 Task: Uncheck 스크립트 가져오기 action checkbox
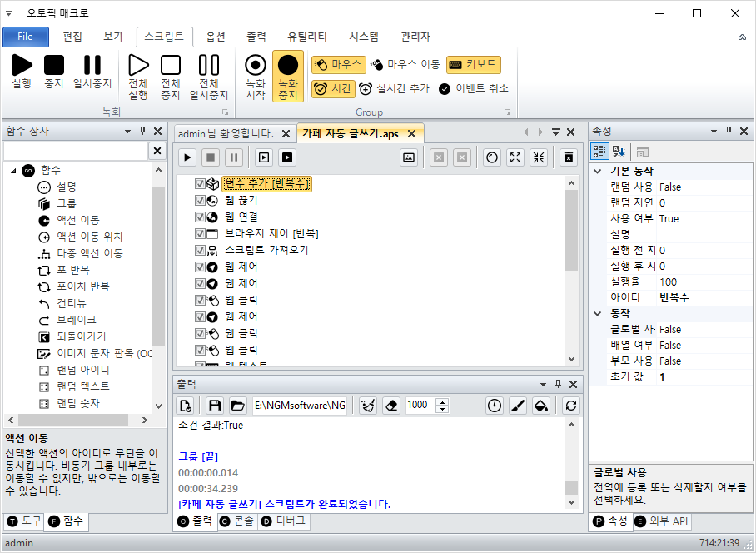[x=200, y=250]
